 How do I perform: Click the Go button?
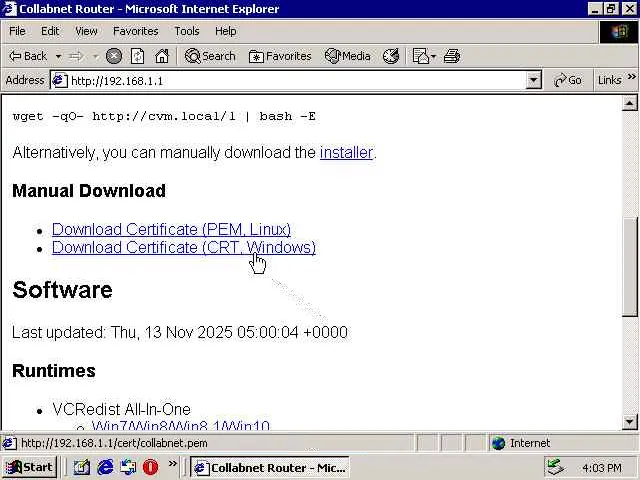click(568, 80)
